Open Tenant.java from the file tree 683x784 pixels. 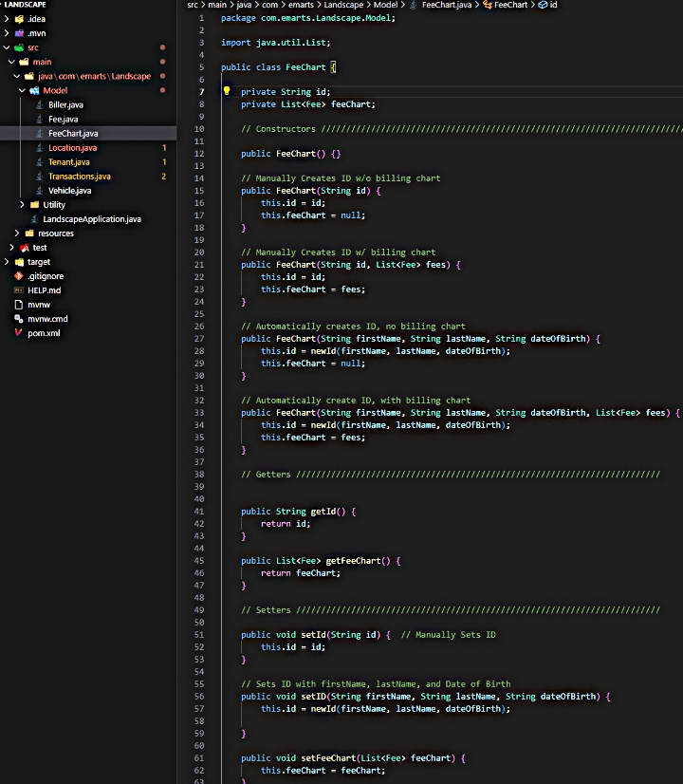68,162
